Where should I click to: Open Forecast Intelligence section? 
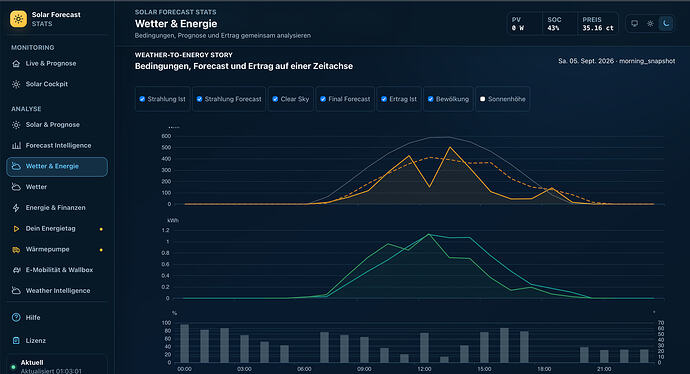[57, 145]
